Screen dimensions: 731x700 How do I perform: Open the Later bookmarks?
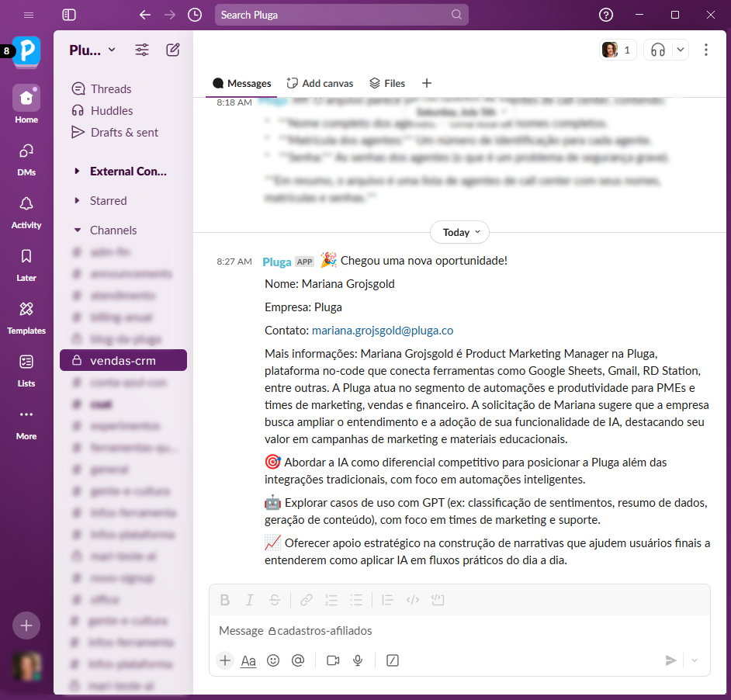coord(26,265)
